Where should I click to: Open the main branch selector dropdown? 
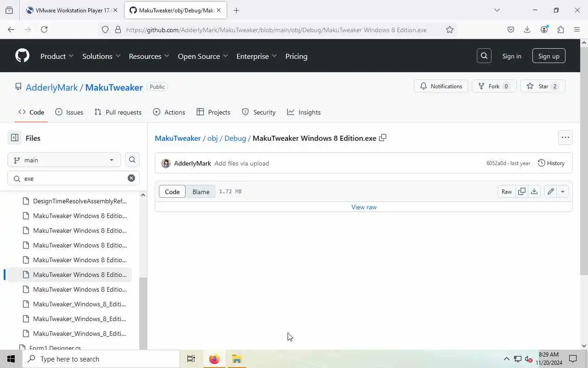tap(64, 160)
